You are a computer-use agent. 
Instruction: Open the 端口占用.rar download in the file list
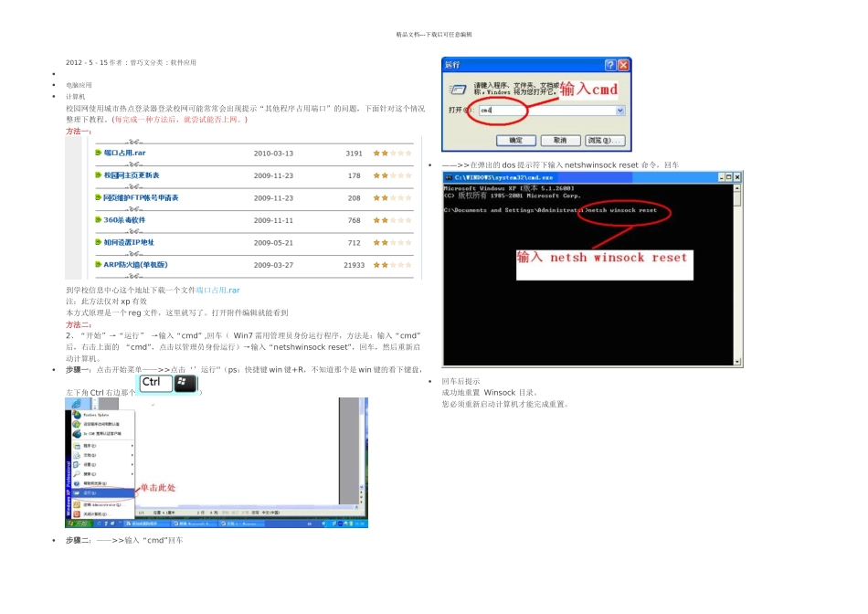coord(124,153)
